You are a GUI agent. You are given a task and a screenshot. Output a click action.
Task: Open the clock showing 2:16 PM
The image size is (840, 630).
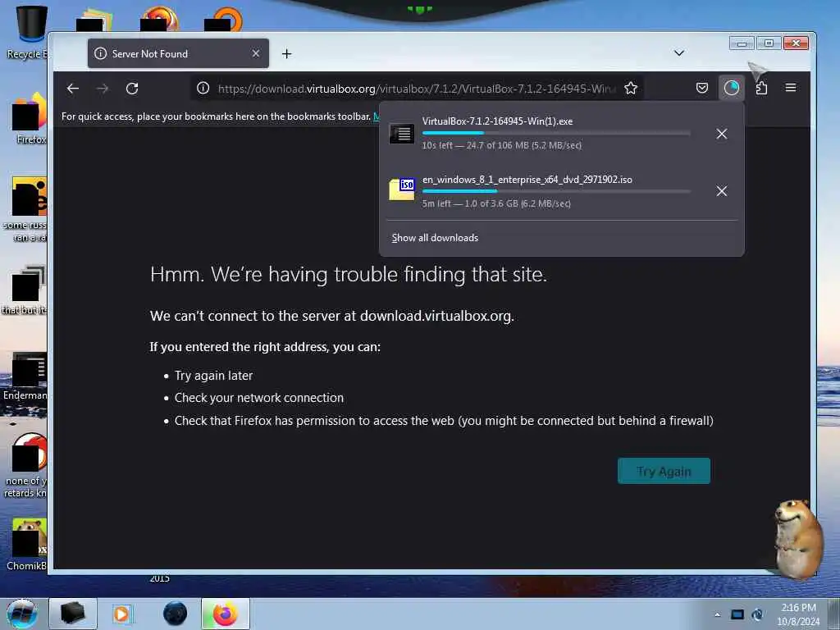(798, 614)
